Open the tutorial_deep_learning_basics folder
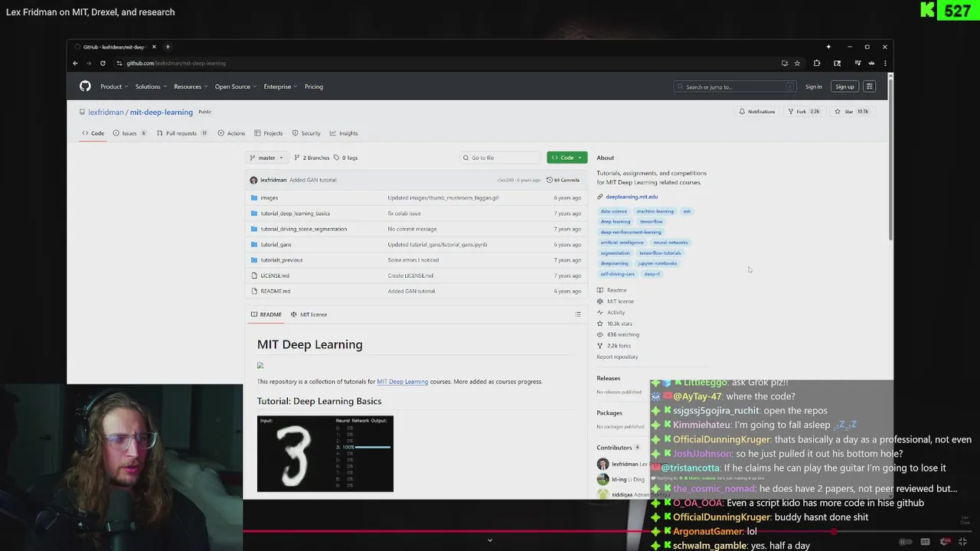Screen dimensions: 980x551 point(295,214)
